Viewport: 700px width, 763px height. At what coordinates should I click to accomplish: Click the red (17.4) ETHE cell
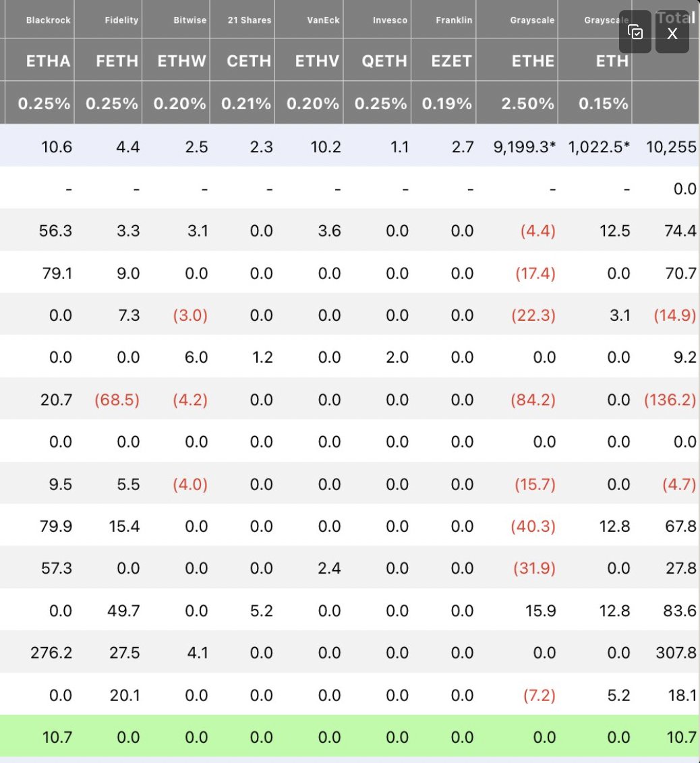(535, 273)
